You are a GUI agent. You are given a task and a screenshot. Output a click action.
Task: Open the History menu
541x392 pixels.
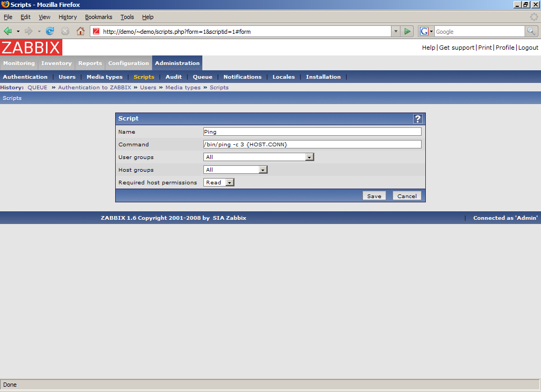tap(68, 17)
